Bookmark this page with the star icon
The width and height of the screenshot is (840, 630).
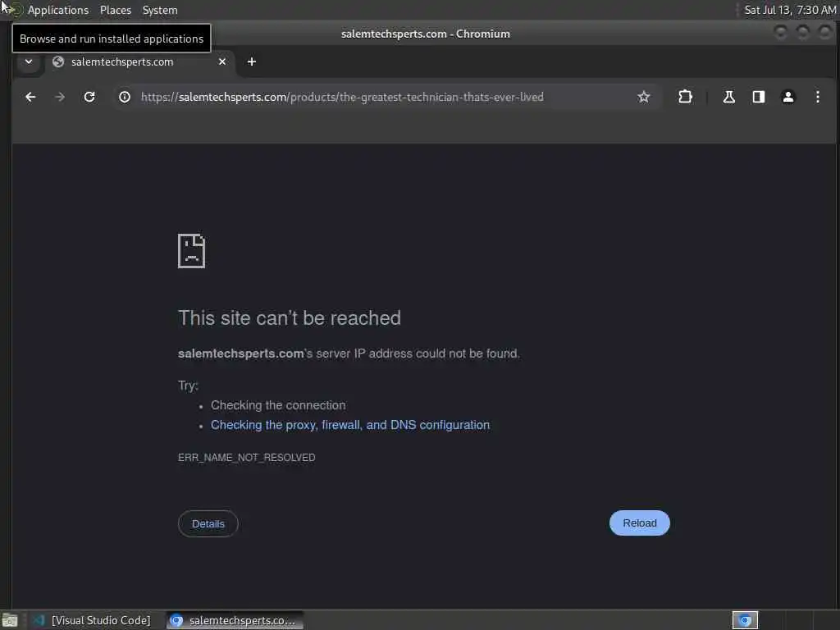click(643, 97)
